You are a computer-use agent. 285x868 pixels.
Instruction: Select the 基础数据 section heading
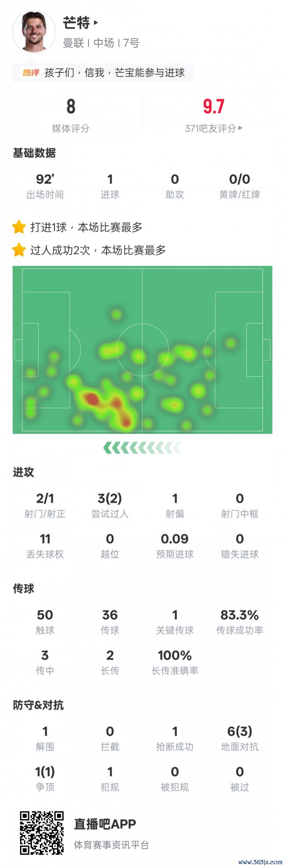34,153
